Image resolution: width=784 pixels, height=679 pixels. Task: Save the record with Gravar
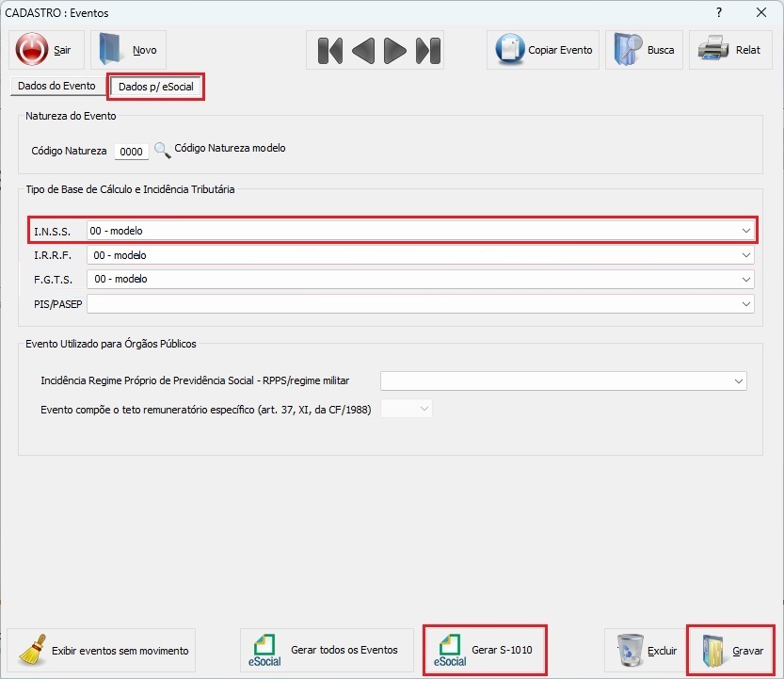(x=731, y=651)
